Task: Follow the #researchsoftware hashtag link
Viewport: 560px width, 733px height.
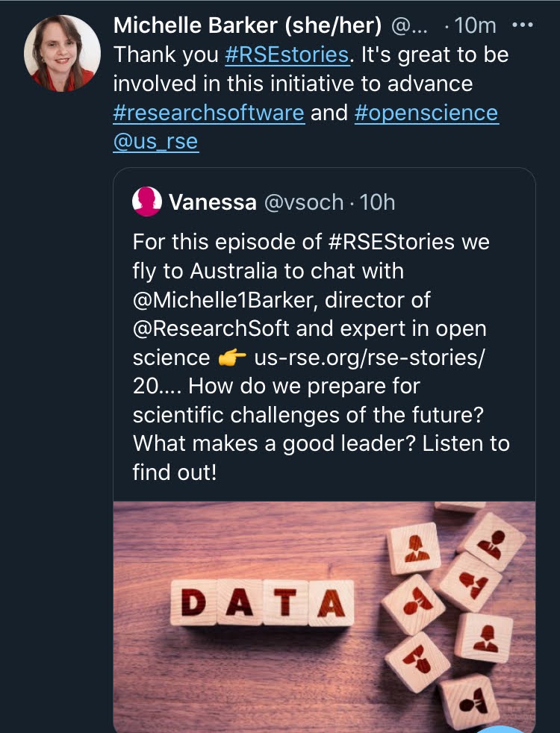Action: pos(209,113)
